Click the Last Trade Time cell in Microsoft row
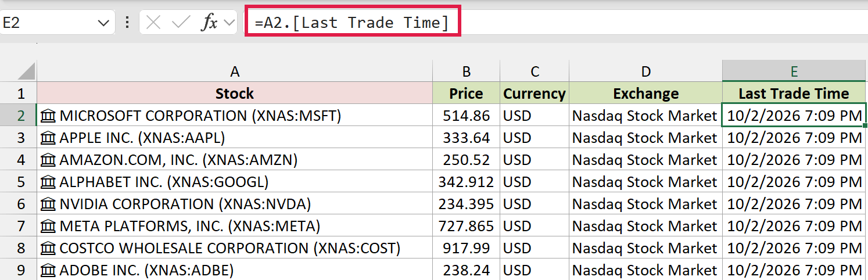The image size is (868, 280). [794, 116]
